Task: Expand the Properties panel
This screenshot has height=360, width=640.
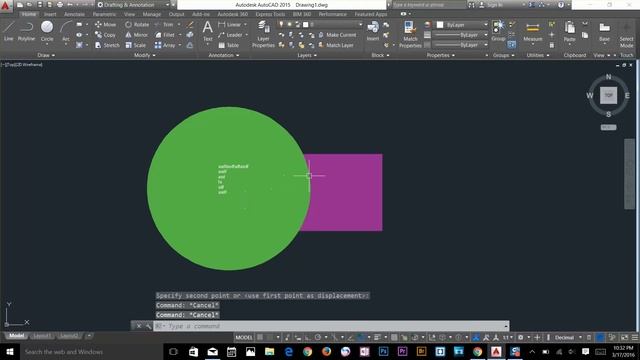Action: point(441,55)
